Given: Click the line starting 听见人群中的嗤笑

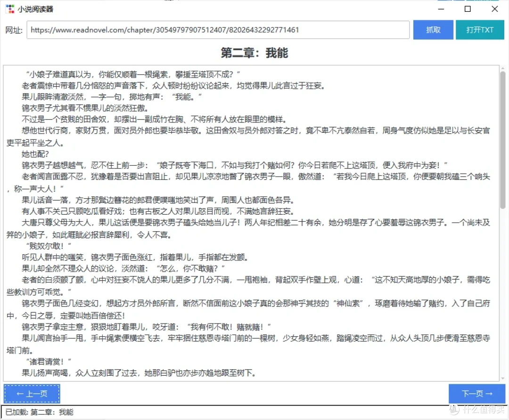Looking at the screenshot, I should [x=135, y=258].
